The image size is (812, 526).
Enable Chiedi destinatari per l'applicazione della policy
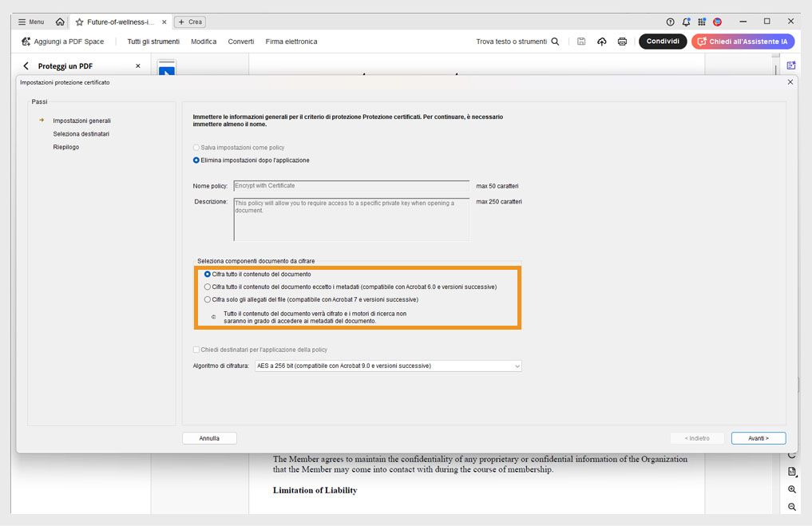pos(196,349)
